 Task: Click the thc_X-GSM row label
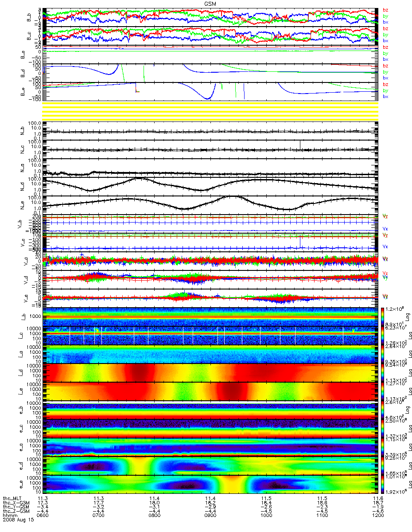click(x=16, y=503)
